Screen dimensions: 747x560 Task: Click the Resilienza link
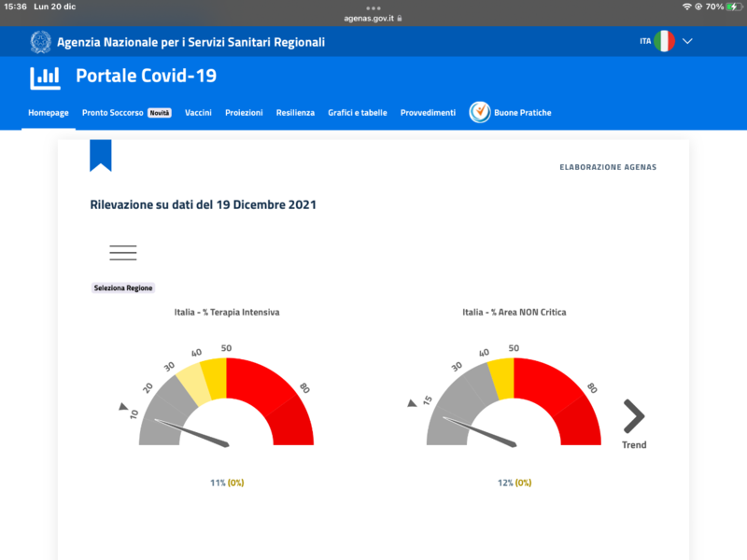pos(295,113)
